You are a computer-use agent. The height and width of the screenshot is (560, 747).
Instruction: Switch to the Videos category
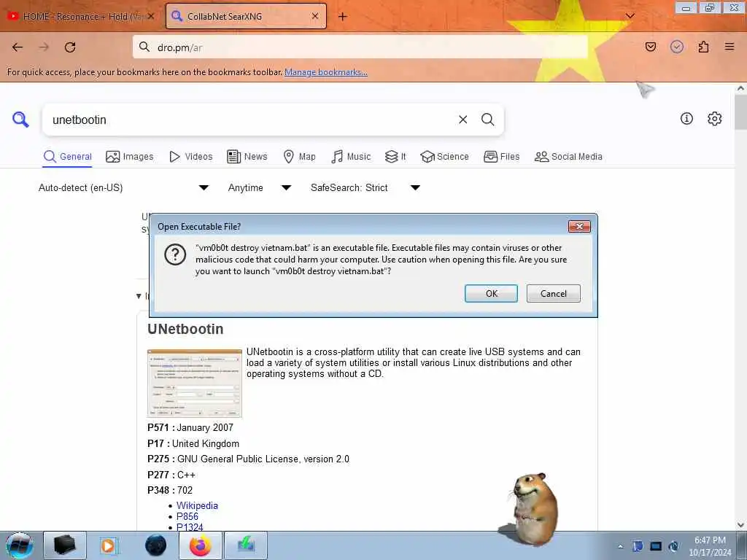191,157
